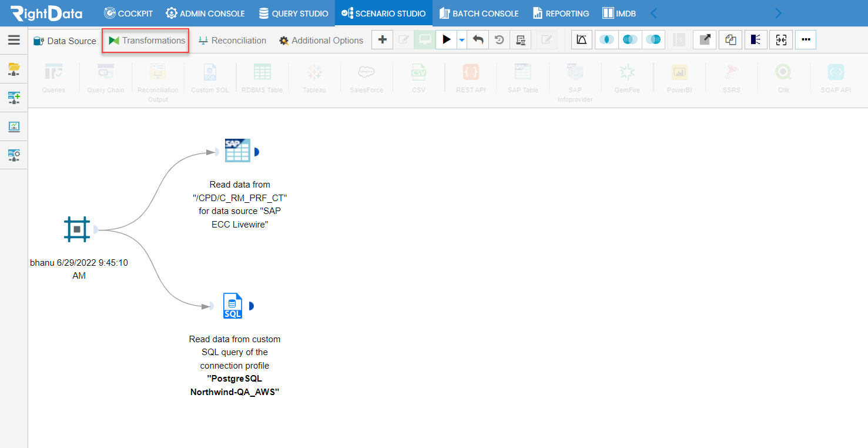Select the Query Chain data source

tap(106, 78)
